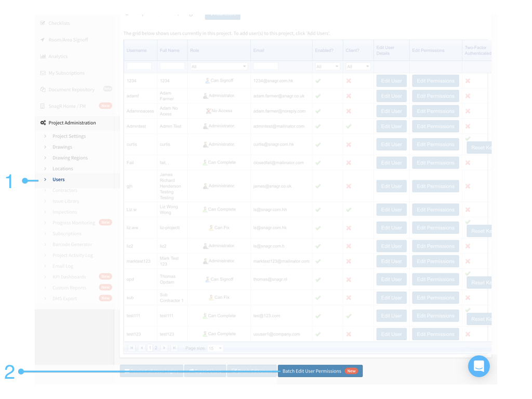Click the Room/Area Signoff arrow icon
This screenshot has height=399, width=532.
coord(43,39)
